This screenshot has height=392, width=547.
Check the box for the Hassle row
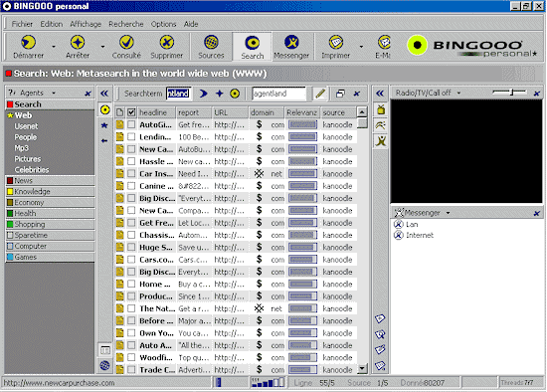click(131, 161)
